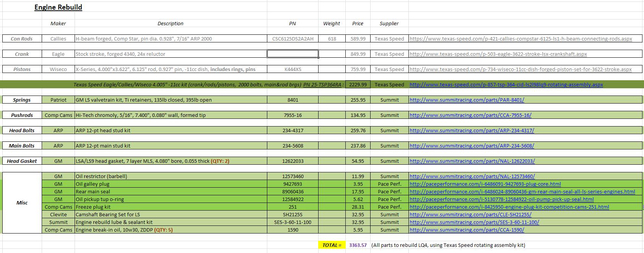Open Summit link for SES-3-60-11-100 lube kit

point(474,222)
